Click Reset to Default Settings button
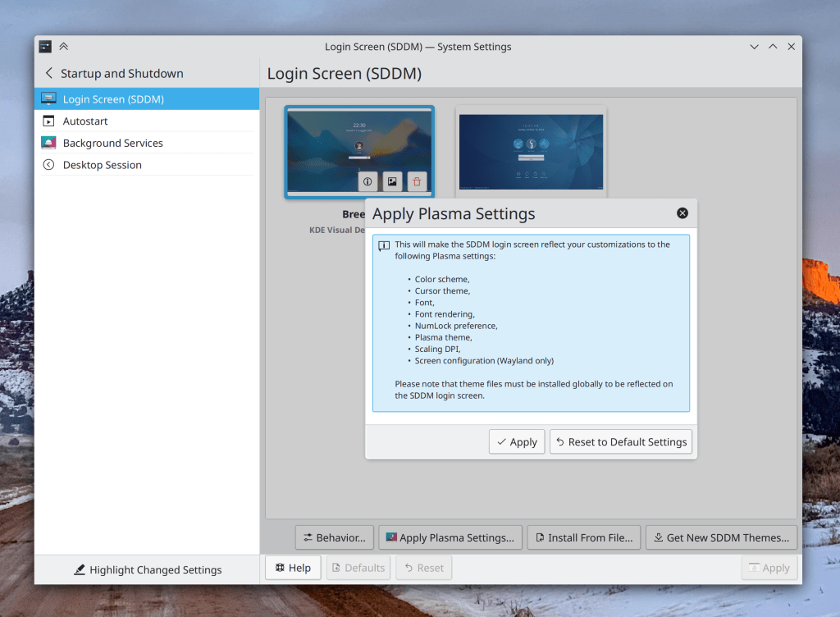 pyautogui.click(x=621, y=441)
